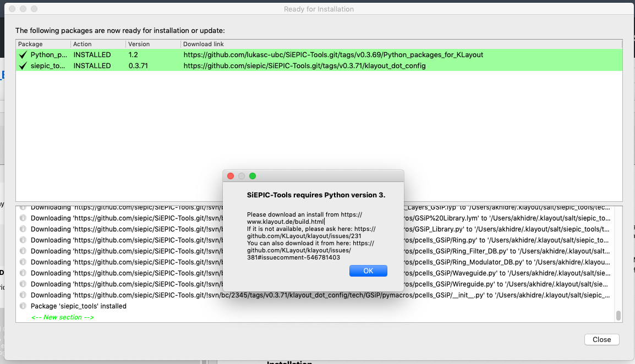This screenshot has height=364, width=635.
Task: Click INSTALLED status in siepic_to... row
Action: pyautogui.click(x=92, y=65)
